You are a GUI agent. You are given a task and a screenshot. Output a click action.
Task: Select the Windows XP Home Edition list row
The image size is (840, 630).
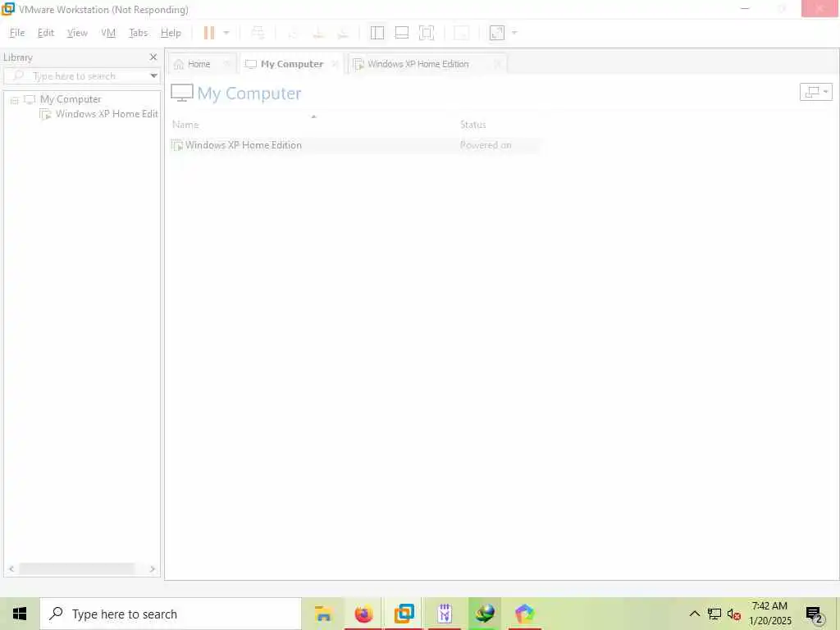point(356,145)
